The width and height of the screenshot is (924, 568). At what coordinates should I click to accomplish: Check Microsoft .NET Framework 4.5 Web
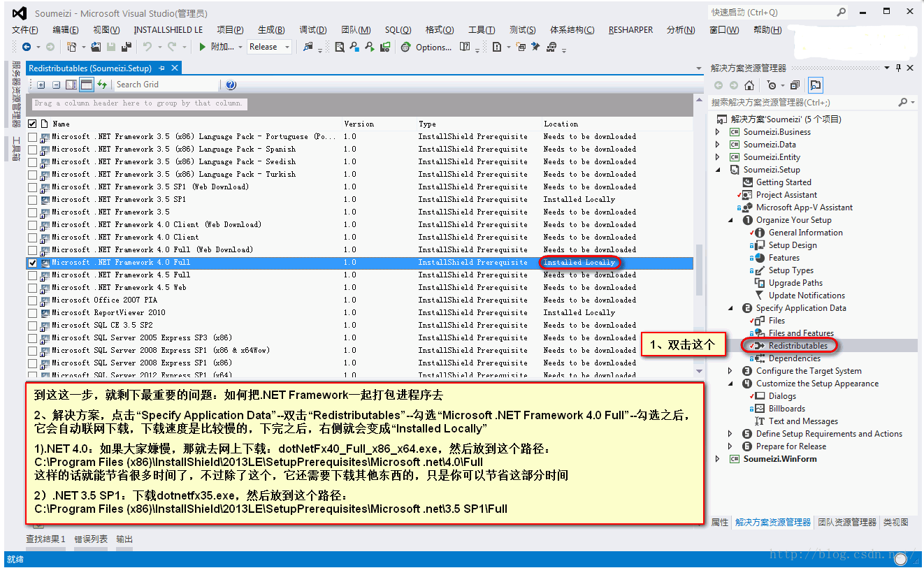pyautogui.click(x=32, y=288)
